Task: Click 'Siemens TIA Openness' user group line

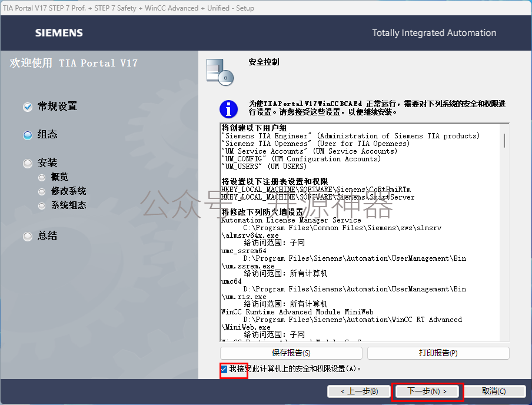Action: tap(315, 144)
